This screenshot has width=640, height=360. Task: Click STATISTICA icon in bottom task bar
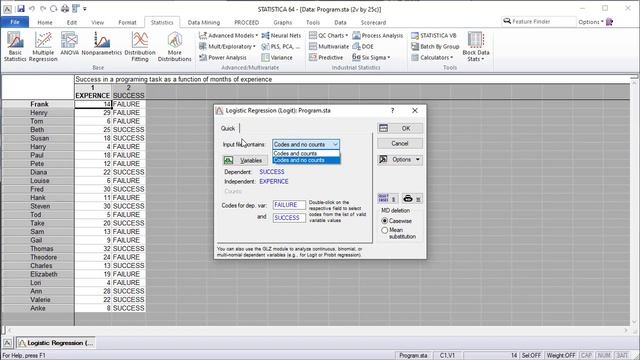pyautogui.click(x=7, y=343)
